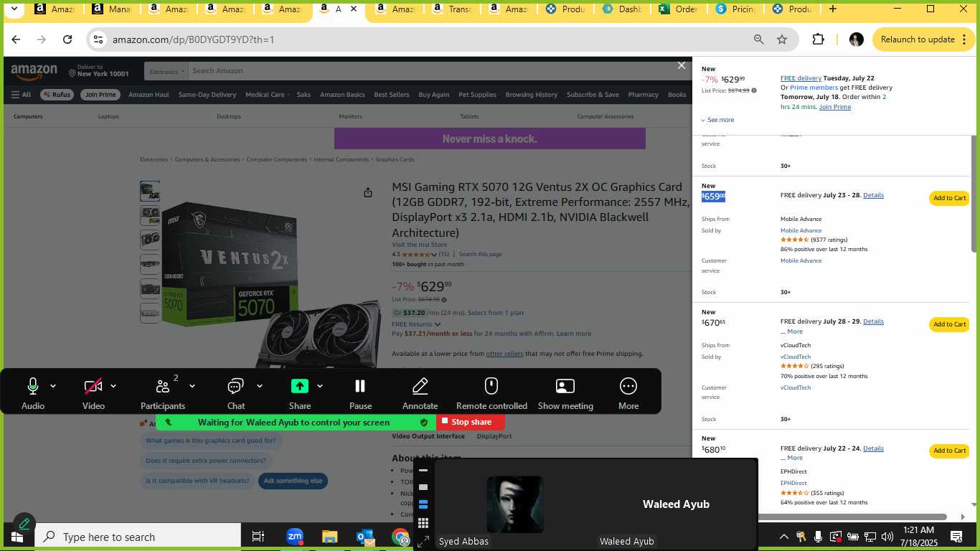Select the first product image thumbnail
The height and width of the screenshot is (551, 980).
(x=150, y=191)
